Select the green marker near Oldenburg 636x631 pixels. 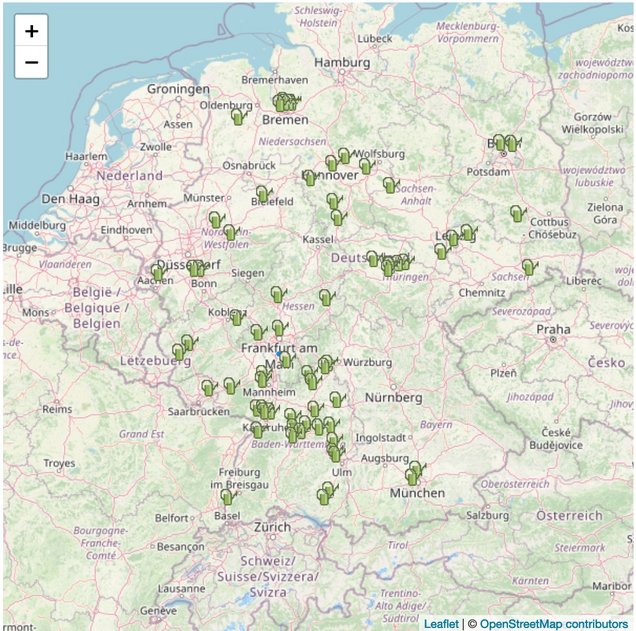[238, 117]
